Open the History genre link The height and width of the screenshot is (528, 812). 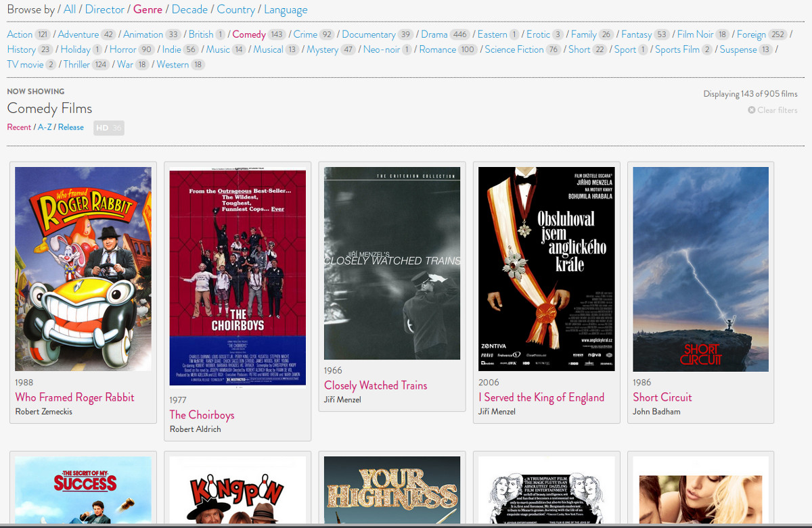[22, 49]
